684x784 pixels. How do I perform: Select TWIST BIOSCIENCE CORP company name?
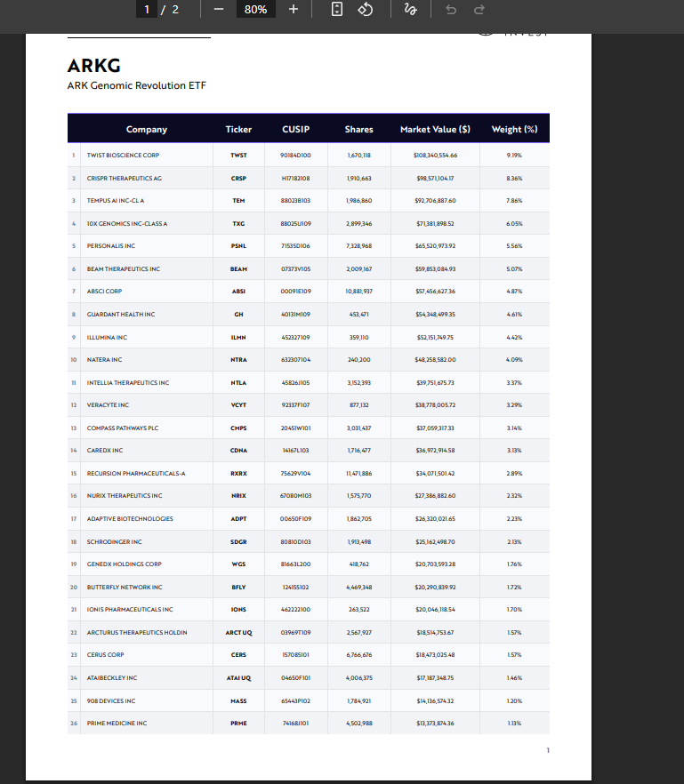(x=123, y=156)
